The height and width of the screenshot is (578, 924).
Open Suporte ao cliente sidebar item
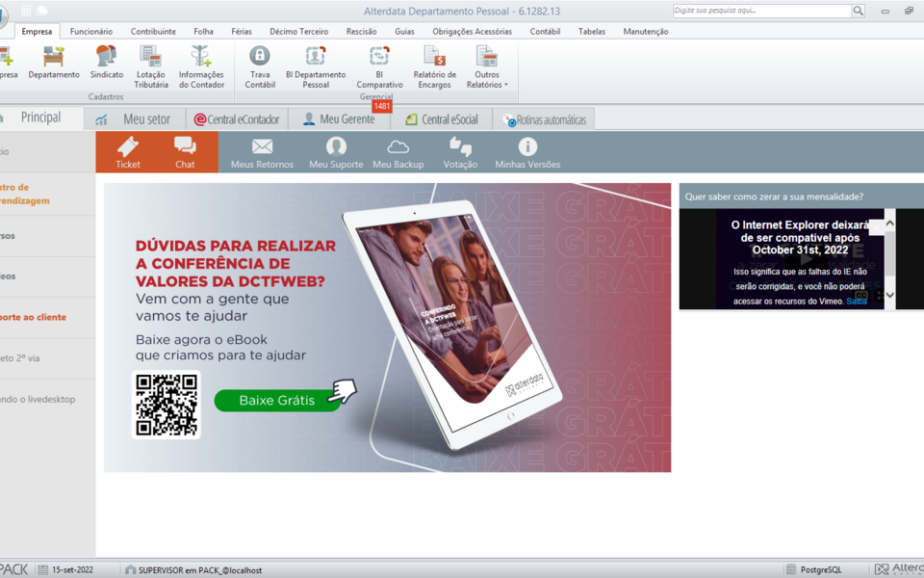(x=33, y=317)
